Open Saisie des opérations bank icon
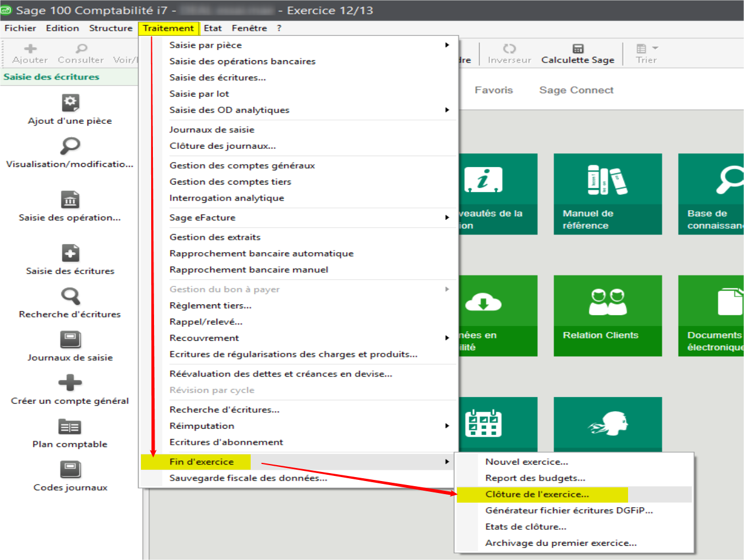 [x=70, y=200]
